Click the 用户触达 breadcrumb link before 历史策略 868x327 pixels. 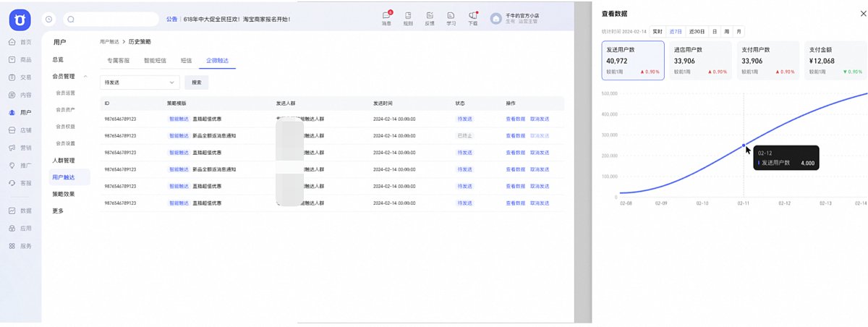(x=109, y=42)
